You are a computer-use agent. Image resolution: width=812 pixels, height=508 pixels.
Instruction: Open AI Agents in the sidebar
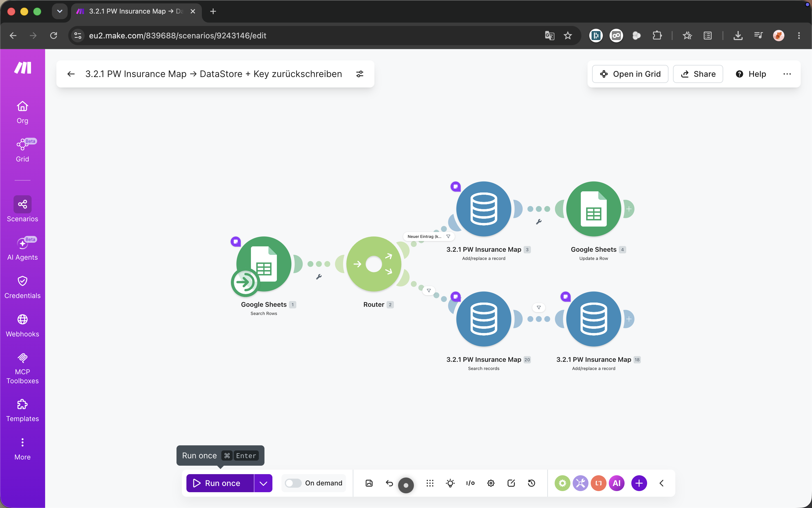pyautogui.click(x=23, y=249)
